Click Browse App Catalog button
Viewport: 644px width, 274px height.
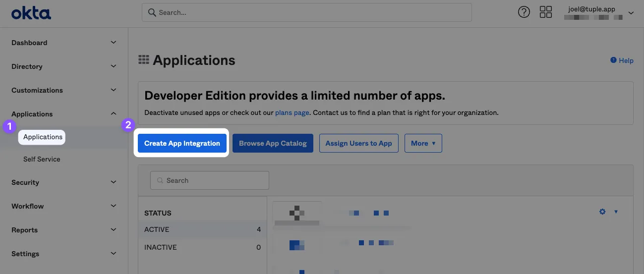click(x=273, y=143)
